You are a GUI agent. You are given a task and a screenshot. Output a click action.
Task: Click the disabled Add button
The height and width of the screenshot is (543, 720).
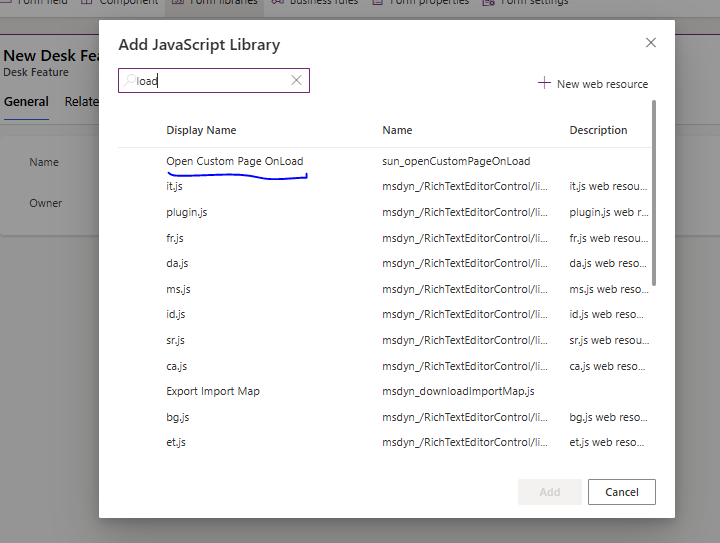(550, 492)
